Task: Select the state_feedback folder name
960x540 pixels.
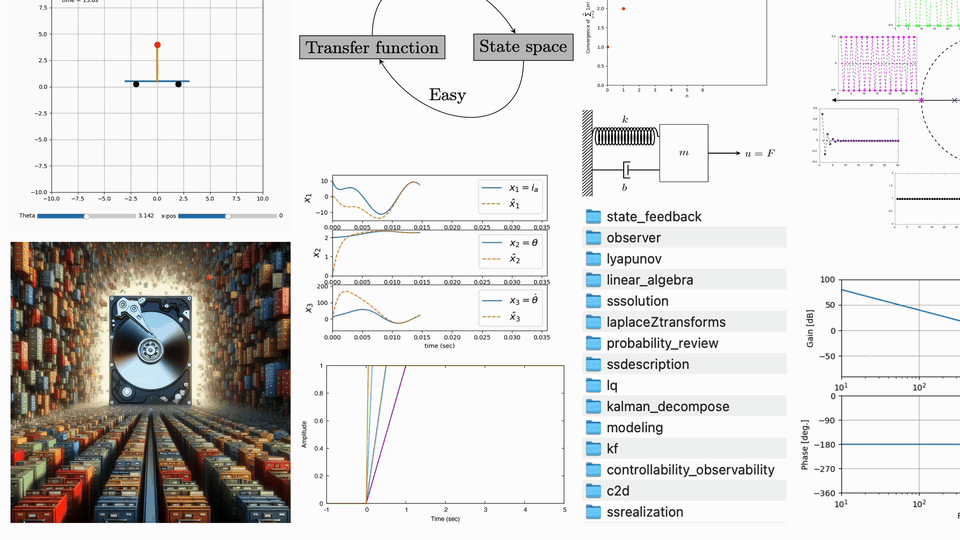Action: pyautogui.click(x=654, y=217)
